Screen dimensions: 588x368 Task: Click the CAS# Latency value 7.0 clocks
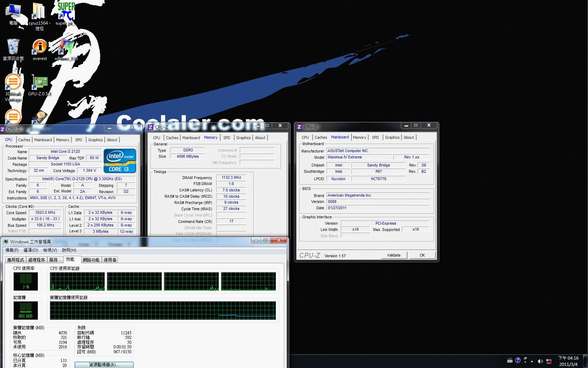point(231,190)
